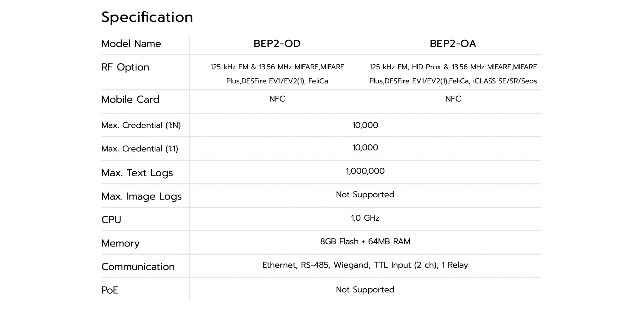
Task: Click NFC value under BEP2-OA
Action: click(x=453, y=99)
